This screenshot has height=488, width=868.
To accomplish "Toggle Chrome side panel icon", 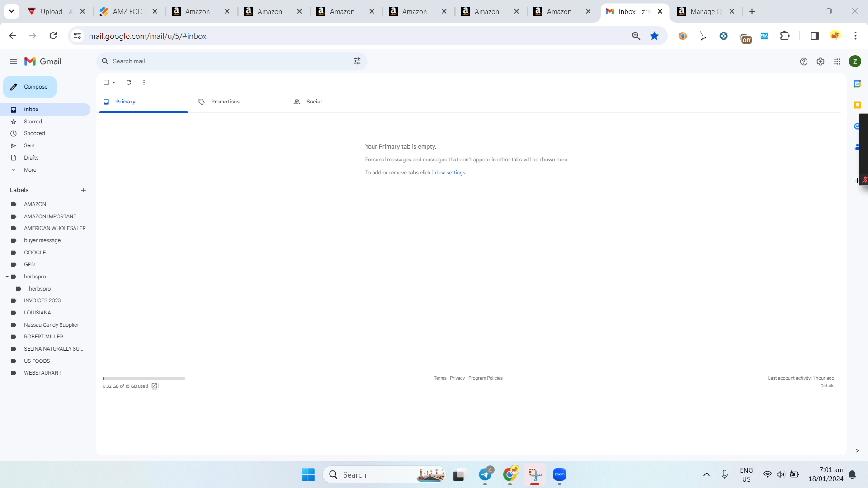I will click(x=815, y=36).
